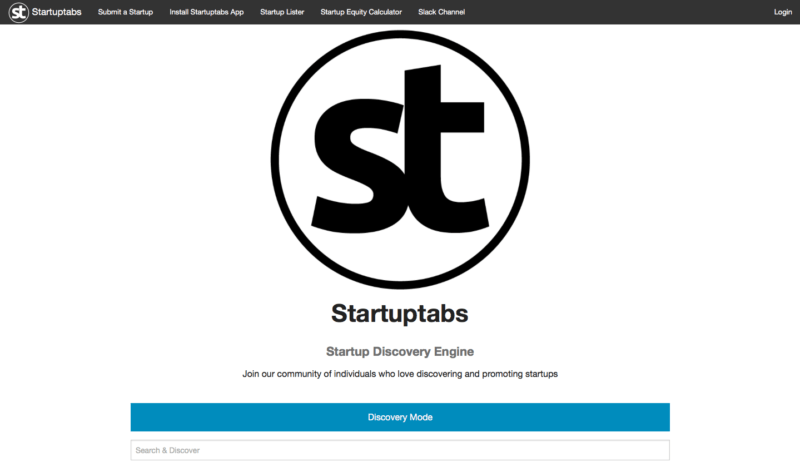The image size is (800, 462).
Task: Open the Submit a Startup page
Action: click(125, 12)
